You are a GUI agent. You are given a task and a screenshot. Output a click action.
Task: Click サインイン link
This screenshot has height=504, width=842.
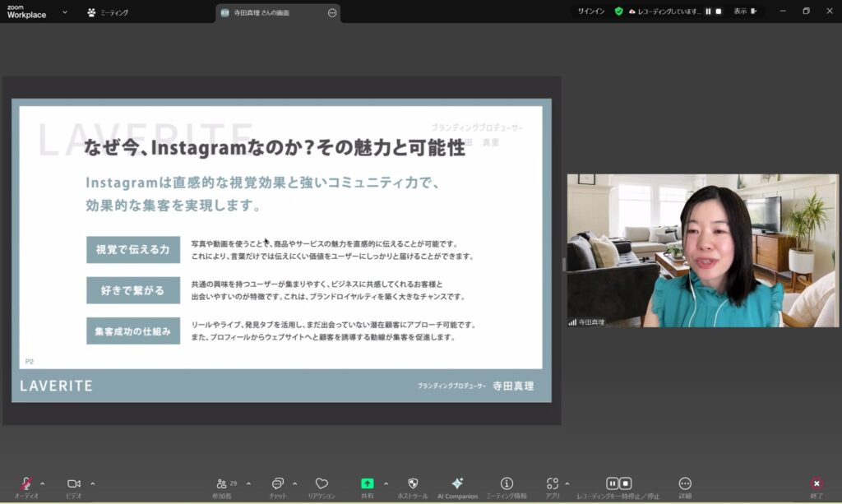click(590, 12)
